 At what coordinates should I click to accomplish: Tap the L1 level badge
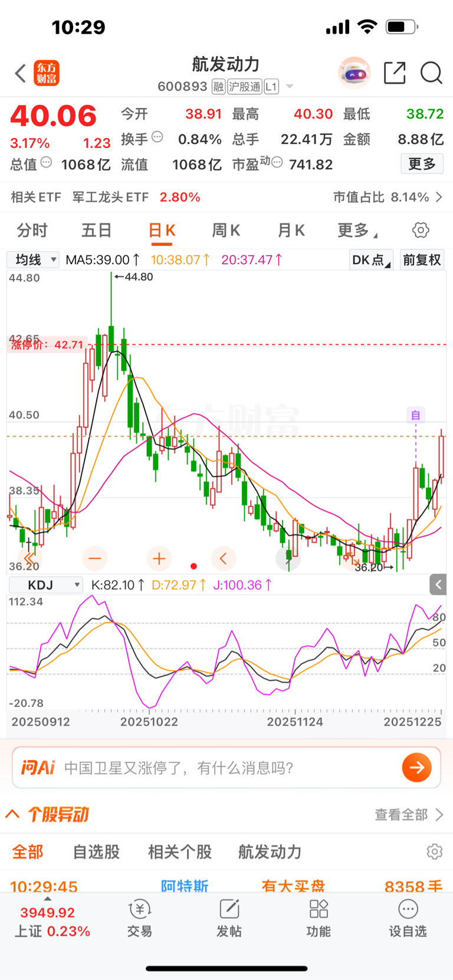271,87
